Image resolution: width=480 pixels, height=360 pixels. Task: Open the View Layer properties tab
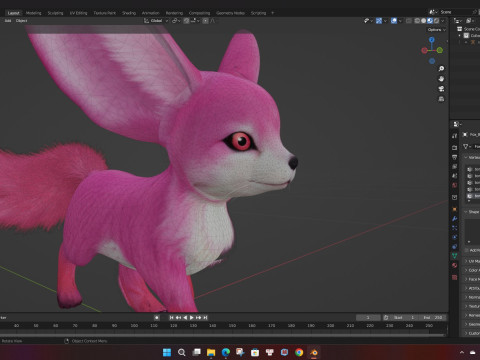pyautogui.click(x=455, y=166)
